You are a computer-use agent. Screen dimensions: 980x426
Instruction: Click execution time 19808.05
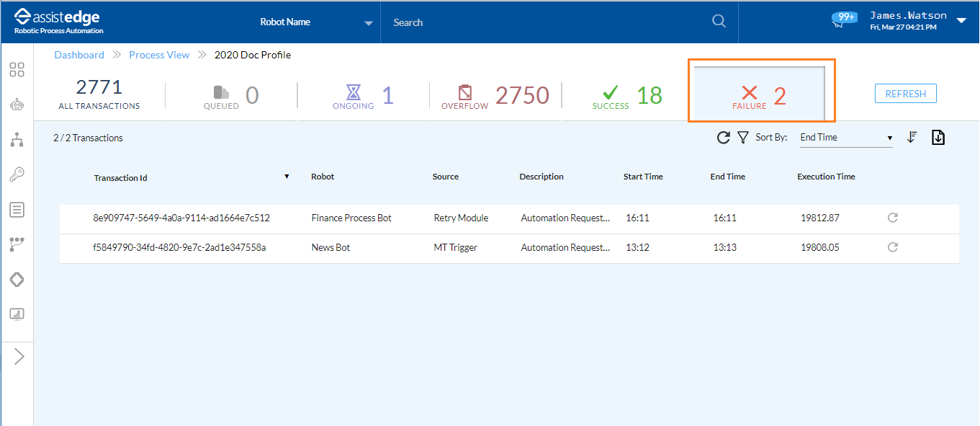[820, 247]
